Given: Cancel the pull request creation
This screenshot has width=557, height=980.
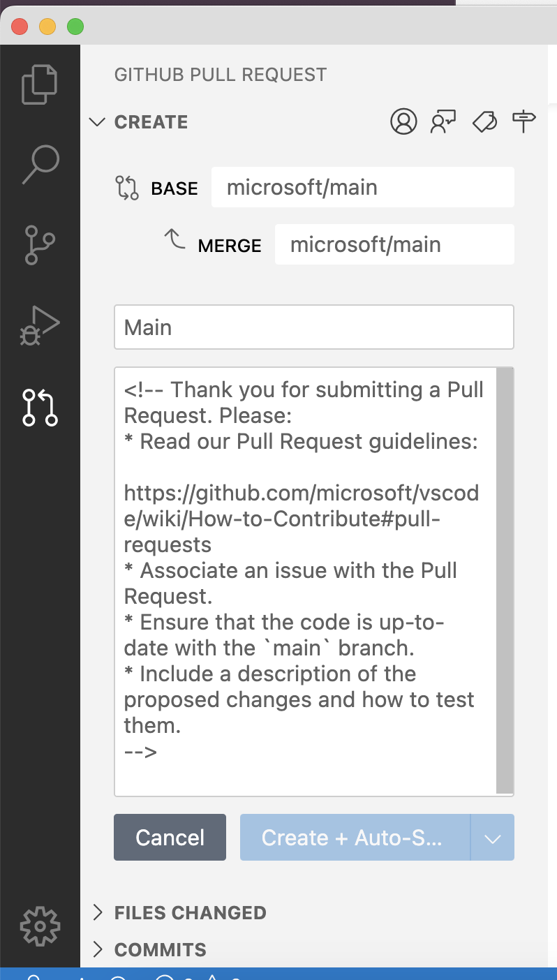Looking at the screenshot, I should click(x=170, y=837).
